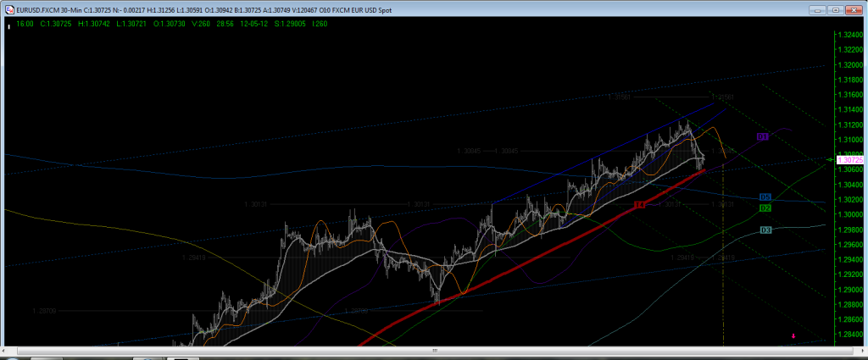Click the pink arrow marker near bottom right
Screen dimensions: 868x360
point(793,336)
